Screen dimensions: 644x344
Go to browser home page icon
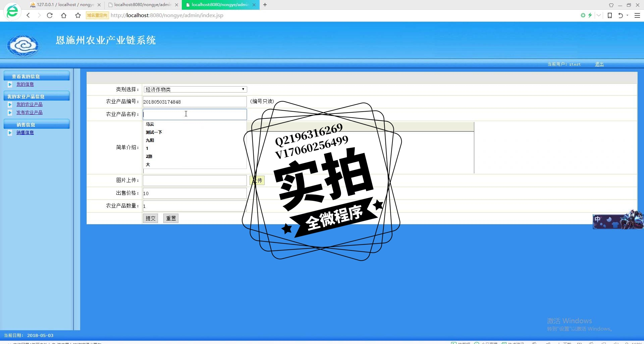64,15
